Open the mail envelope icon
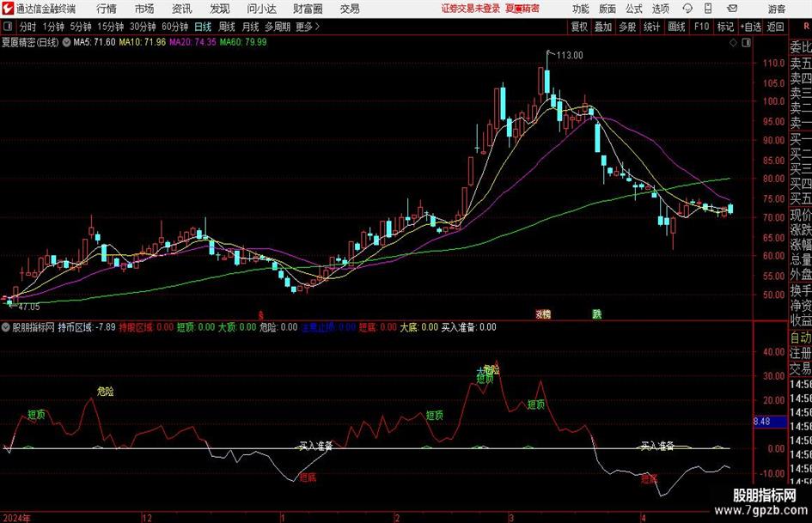The height and width of the screenshot is (523, 812). 732,9
